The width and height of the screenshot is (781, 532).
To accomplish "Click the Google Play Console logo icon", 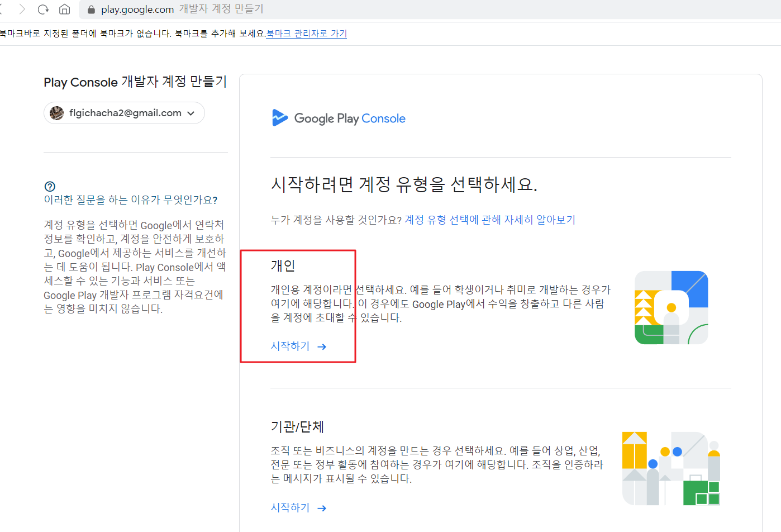I will point(279,118).
